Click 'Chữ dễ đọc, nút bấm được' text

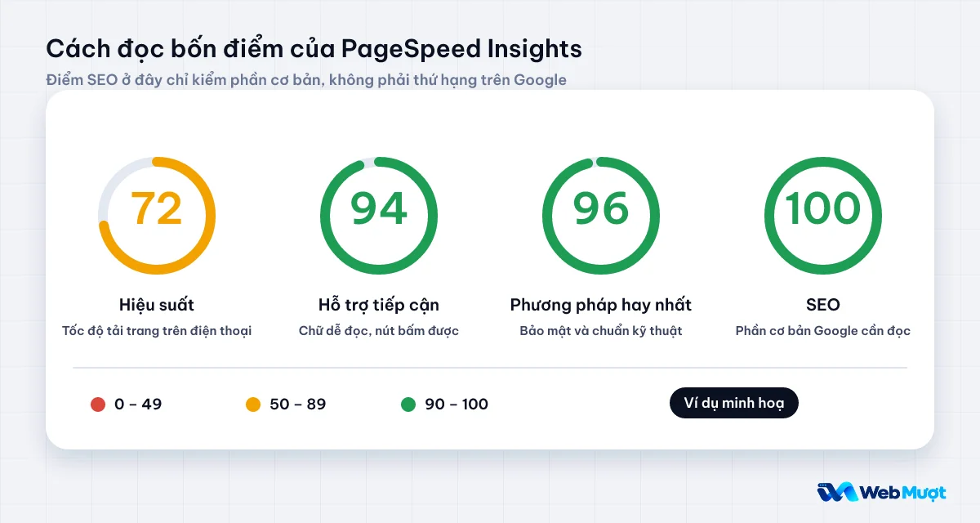click(x=379, y=331)
